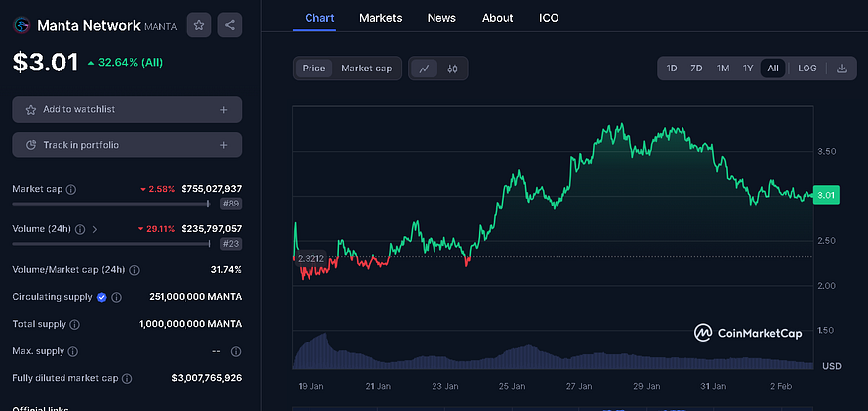Toggle chart to Market cap view
The height and width of the screenshot is (411, 868).
(366, 68)
